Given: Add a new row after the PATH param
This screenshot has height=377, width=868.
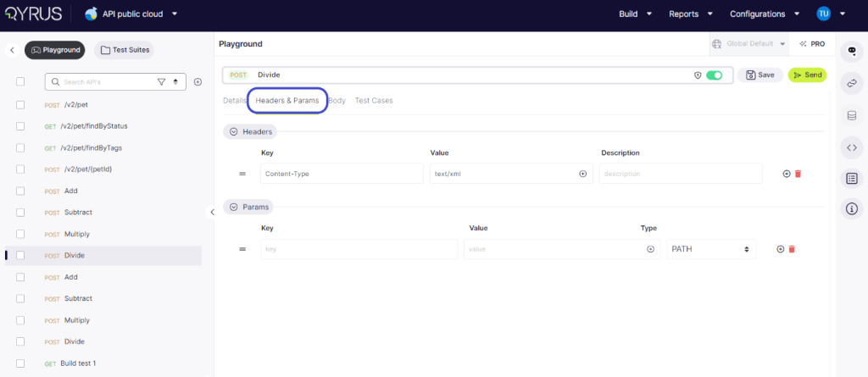Looking at the screenshot, I should (780, 249).
